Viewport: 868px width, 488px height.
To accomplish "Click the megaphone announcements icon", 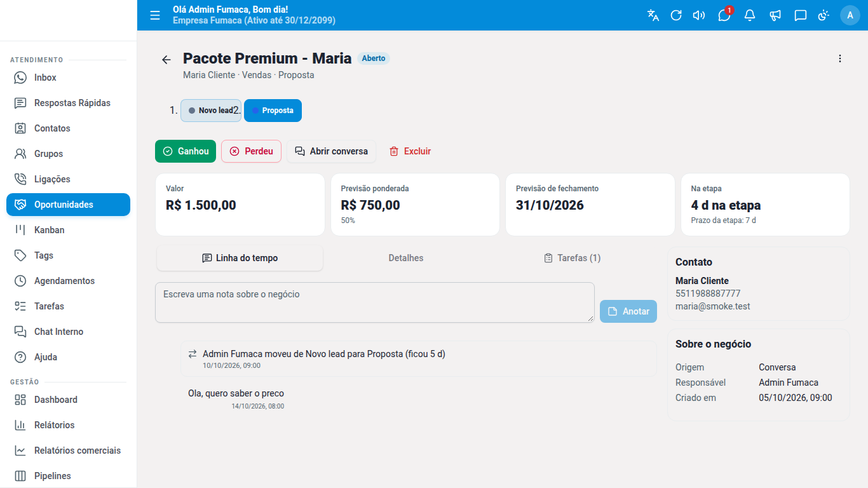I will pos(775,15).
